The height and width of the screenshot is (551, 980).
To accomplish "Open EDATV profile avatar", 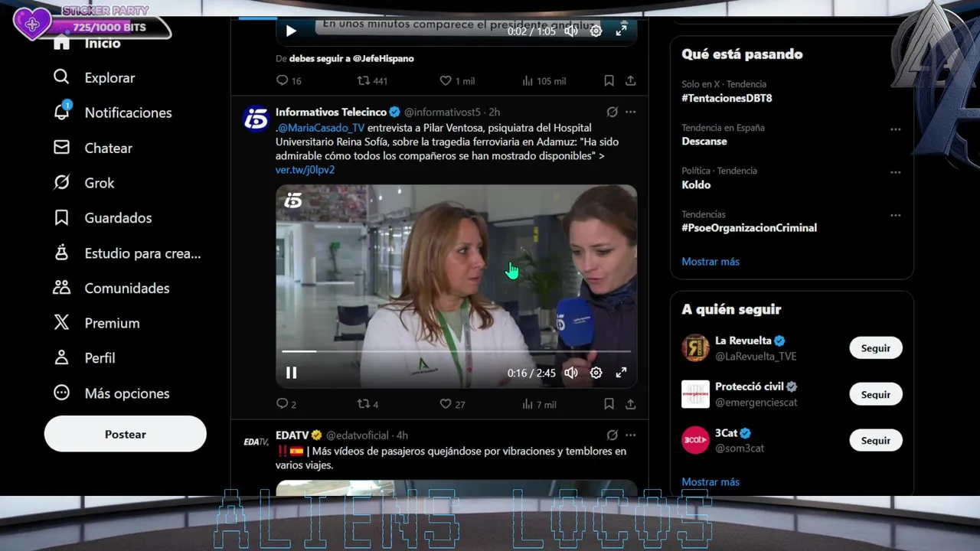I will [x=256, y=442].
